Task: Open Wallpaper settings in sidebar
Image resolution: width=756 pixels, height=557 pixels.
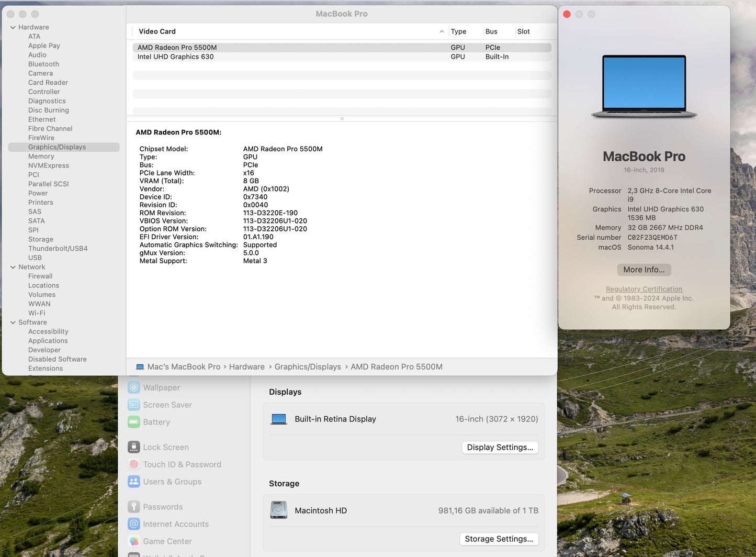Action: [161, 387]
